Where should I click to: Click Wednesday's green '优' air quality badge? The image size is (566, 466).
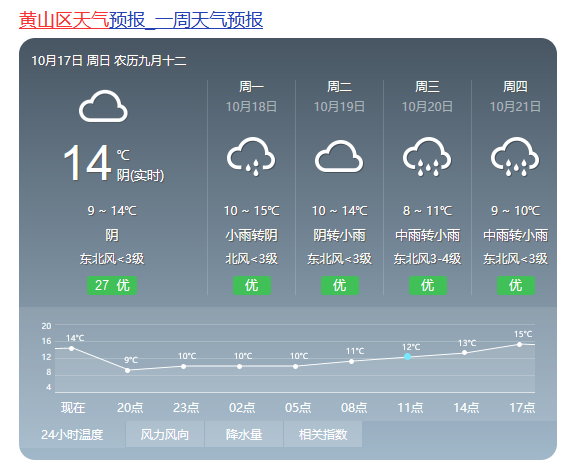click(428, 286)
